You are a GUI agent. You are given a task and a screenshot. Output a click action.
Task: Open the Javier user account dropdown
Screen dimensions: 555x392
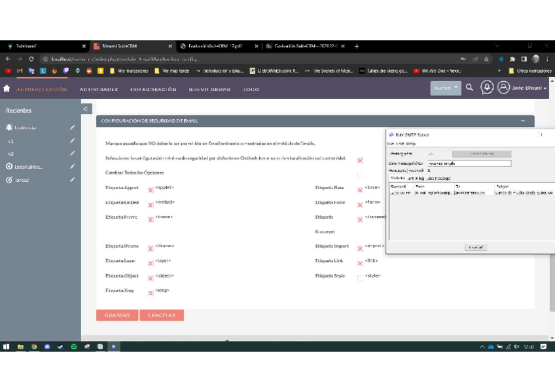(522, 88)
